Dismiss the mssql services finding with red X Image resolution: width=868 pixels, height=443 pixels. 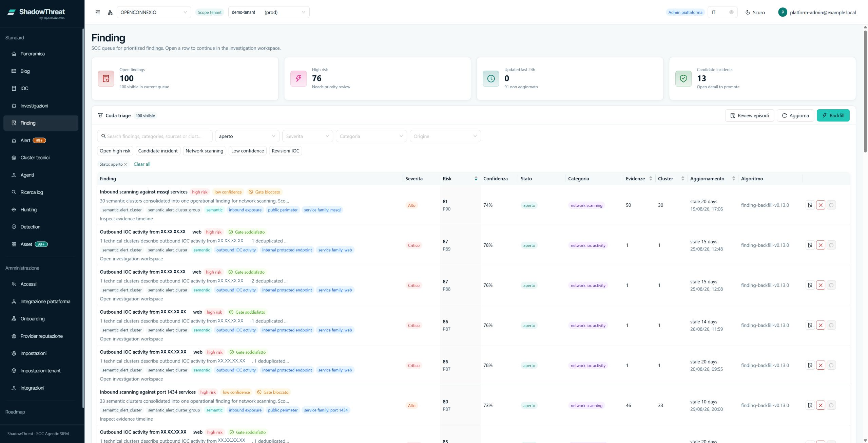tap(821, 205)
